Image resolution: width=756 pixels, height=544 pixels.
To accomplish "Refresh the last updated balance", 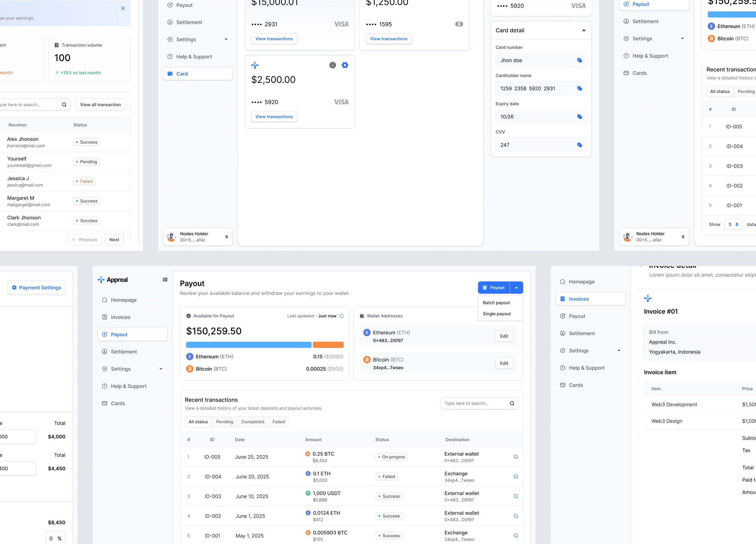I will (x=341, y=316).
